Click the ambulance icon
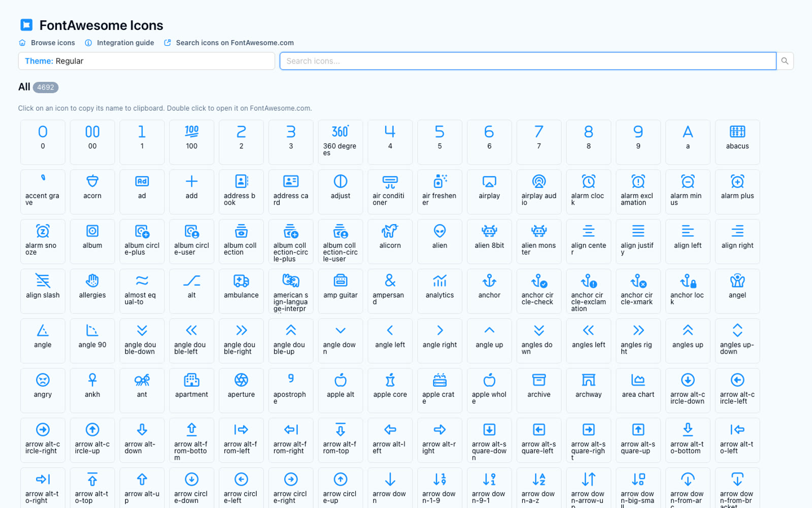Viewport: 812px width, 508px height. click(241, 291)
